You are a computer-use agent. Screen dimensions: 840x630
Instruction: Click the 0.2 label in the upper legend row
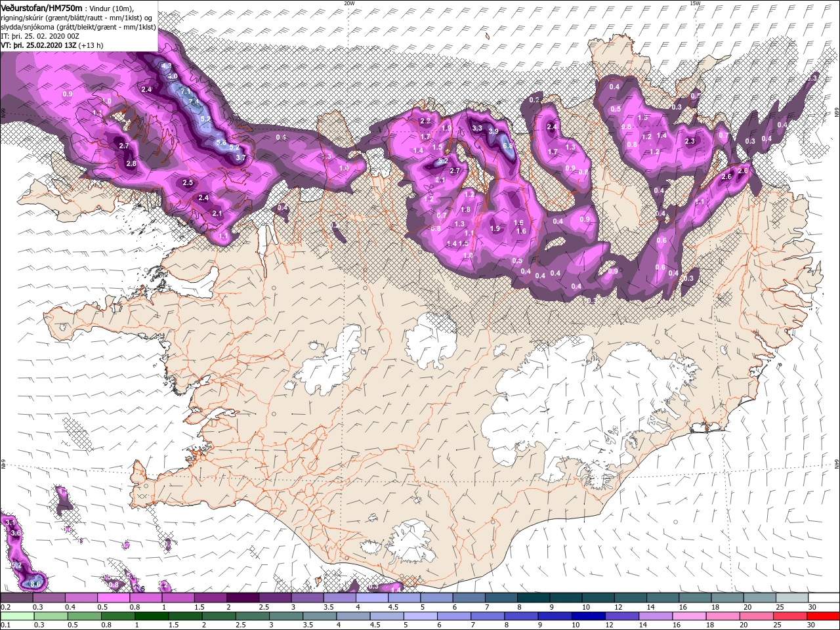[5, 608]
